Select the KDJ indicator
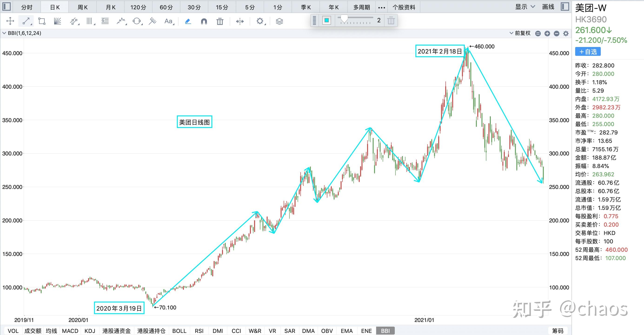This screenshot has height=335, width=644. (90, 331)
